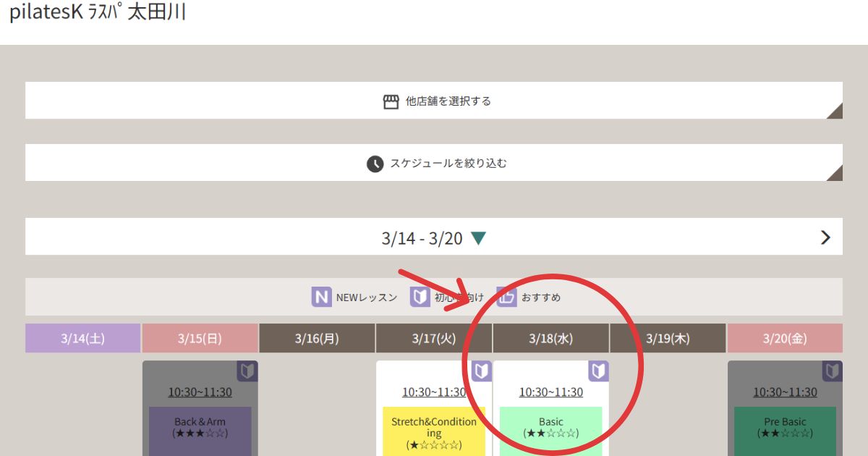Select the 3/20(金) day column header
The width and height of the screenshot is (868, 456).
tap(786, 338)
